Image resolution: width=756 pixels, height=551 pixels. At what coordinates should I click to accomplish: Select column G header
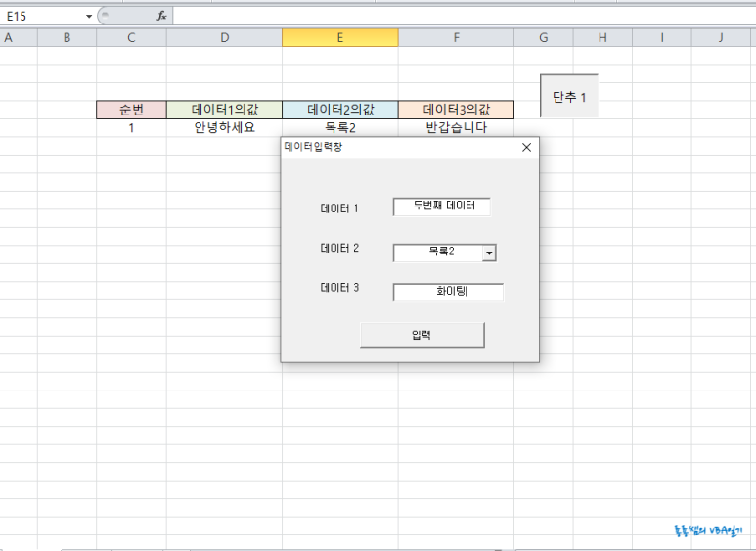[543, 37]
